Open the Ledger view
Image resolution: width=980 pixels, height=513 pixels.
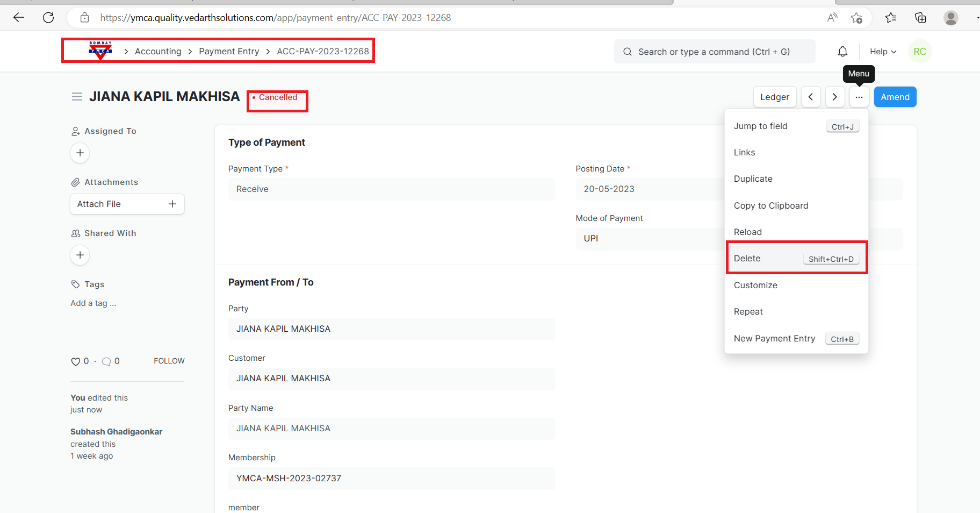click(774, 97)
